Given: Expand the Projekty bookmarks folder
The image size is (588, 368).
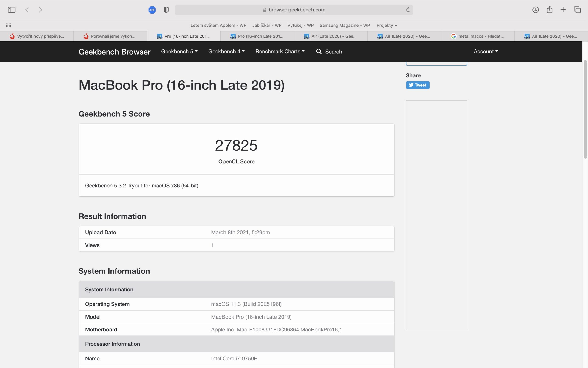Looking at the screenshot, I should point(387,25).
